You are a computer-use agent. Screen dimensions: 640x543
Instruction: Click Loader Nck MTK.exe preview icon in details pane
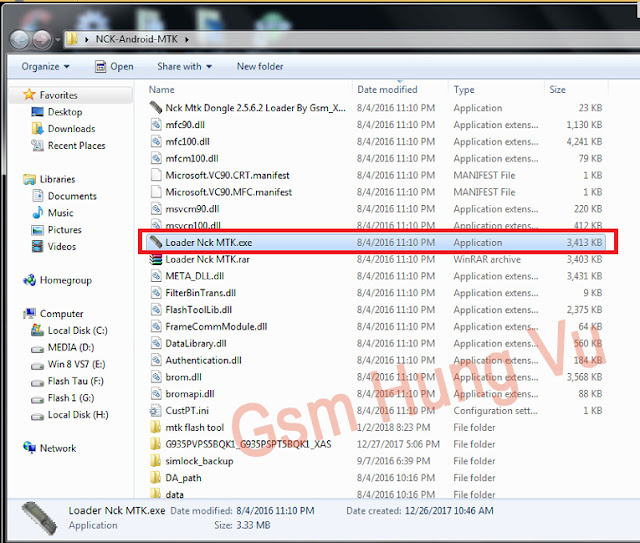pos(39,519)
